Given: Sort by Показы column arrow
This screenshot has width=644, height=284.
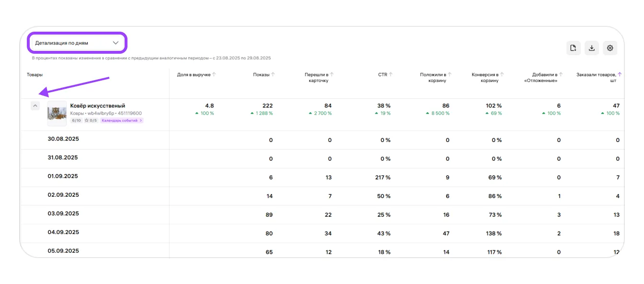Looking at the screenshot, I should [x=273, y=74].
